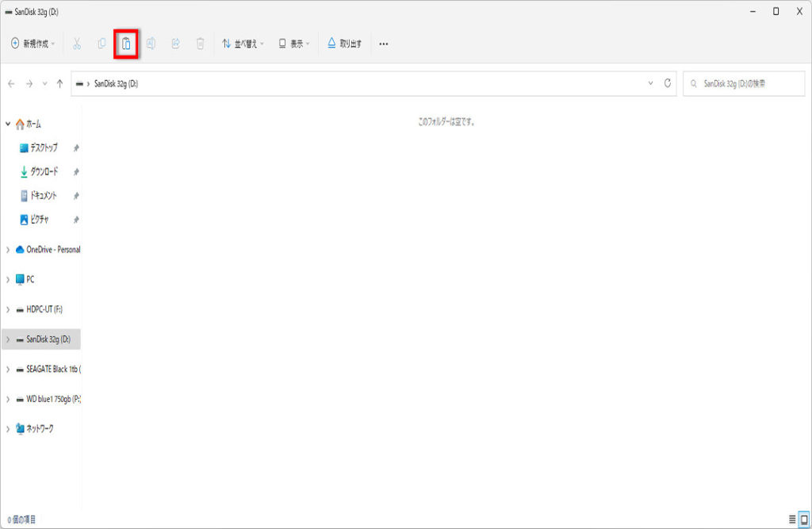Switch to the details view in the status bar
The image size is (812, 529).
(791, 519)
